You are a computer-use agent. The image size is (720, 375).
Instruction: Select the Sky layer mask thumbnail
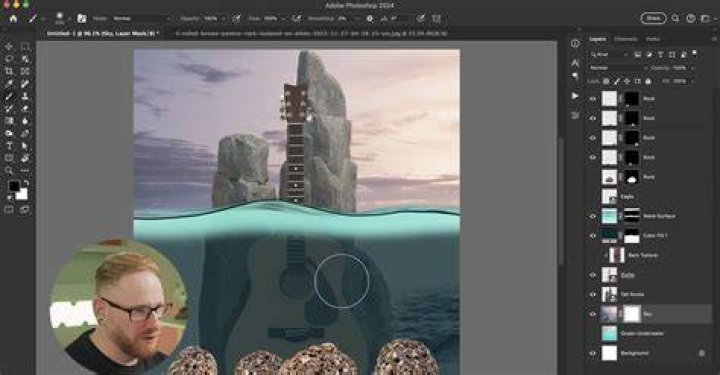[x=632, y=314]
